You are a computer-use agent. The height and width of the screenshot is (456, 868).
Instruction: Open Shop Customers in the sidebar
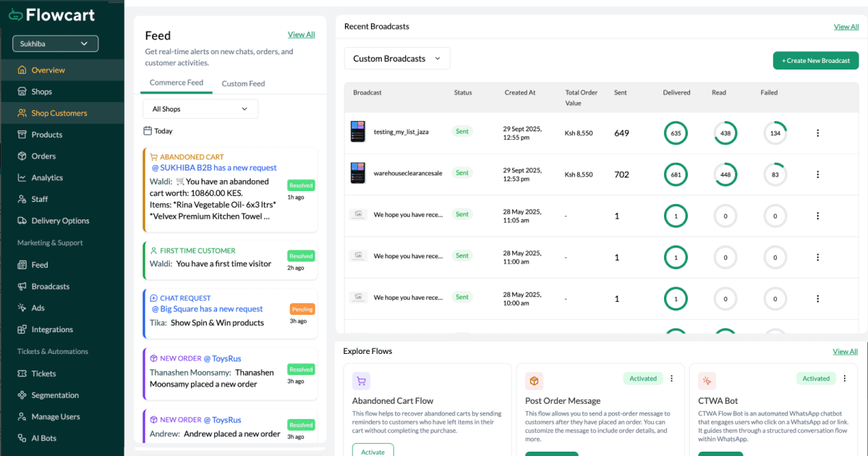[59, 114]
